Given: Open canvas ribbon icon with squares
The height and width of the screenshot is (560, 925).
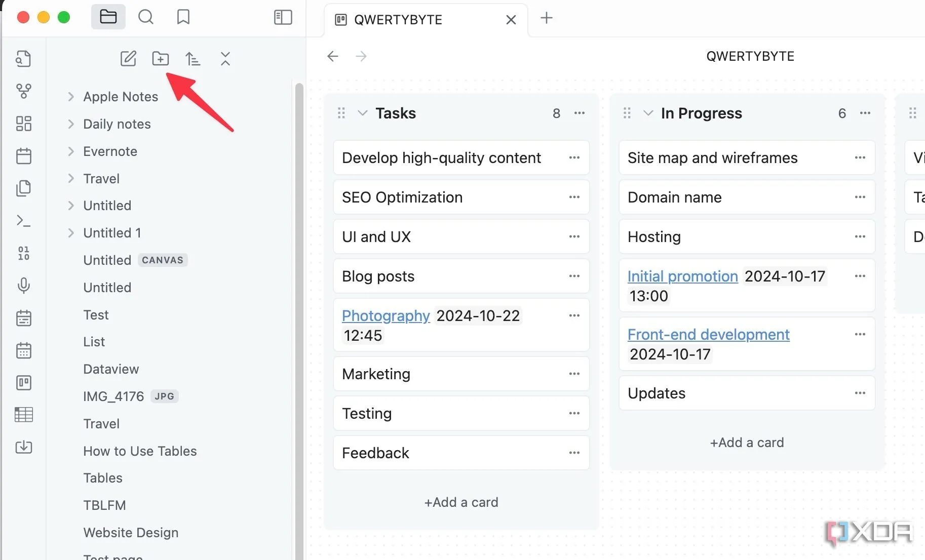Looking at the screenshot, I should pos(23,124).
